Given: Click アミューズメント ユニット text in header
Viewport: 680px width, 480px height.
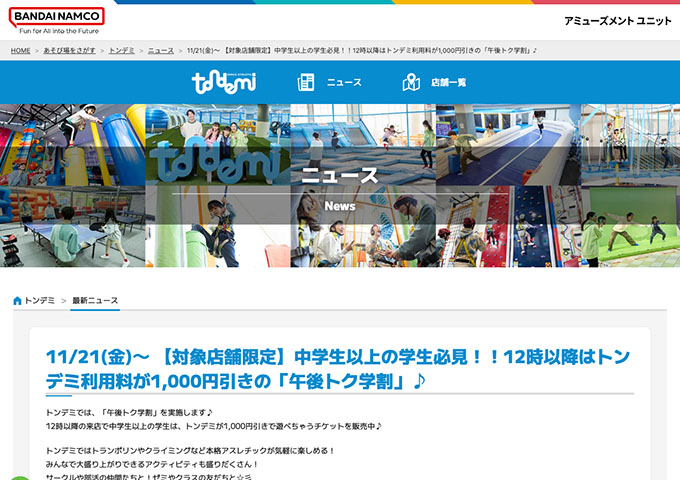Looking at the screenshot, I should tap(618, 21).
